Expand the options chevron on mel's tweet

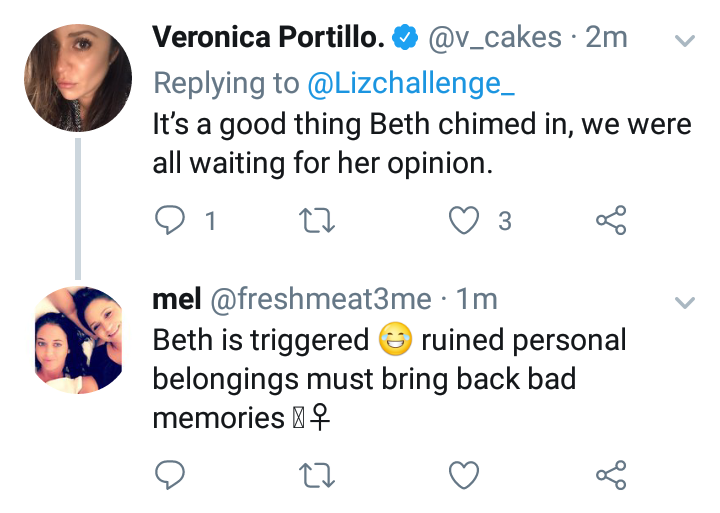pos(685,302)
